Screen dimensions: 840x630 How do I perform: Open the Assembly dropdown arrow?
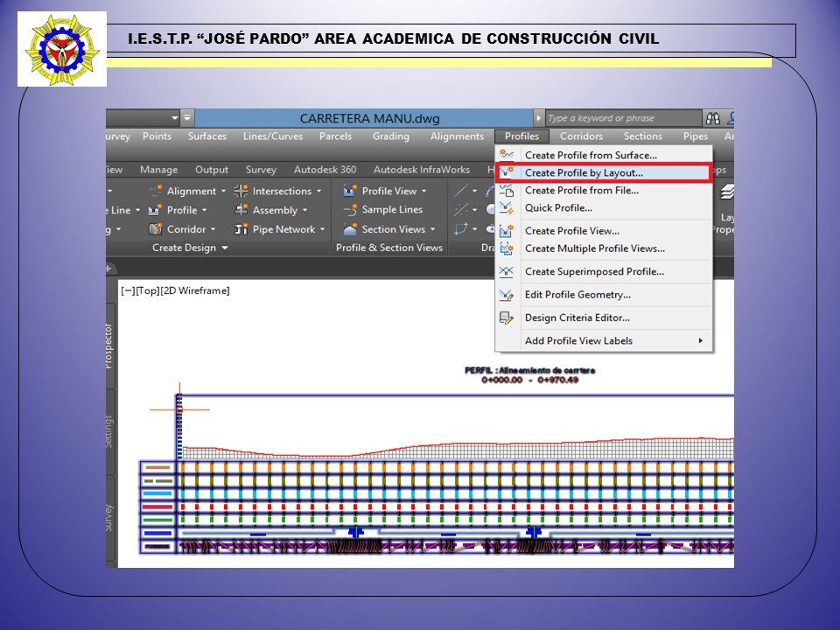(304, 211)
